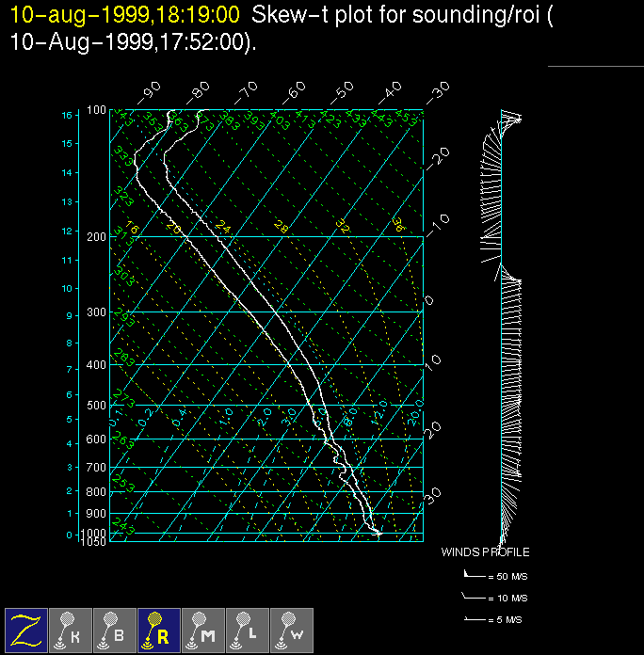Click the yellow 10-aug-1999,18:19:00 timestamp

pos(124,16)
